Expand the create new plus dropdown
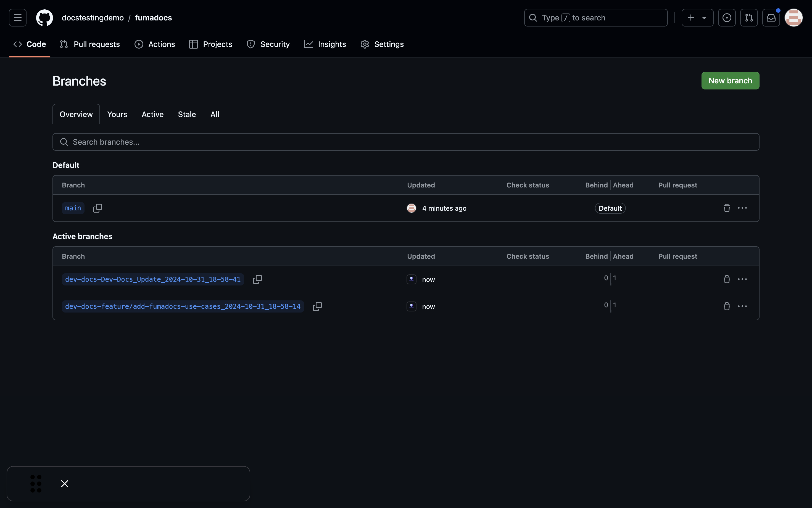Screen dimensions: 812x508 coord(697,17)
